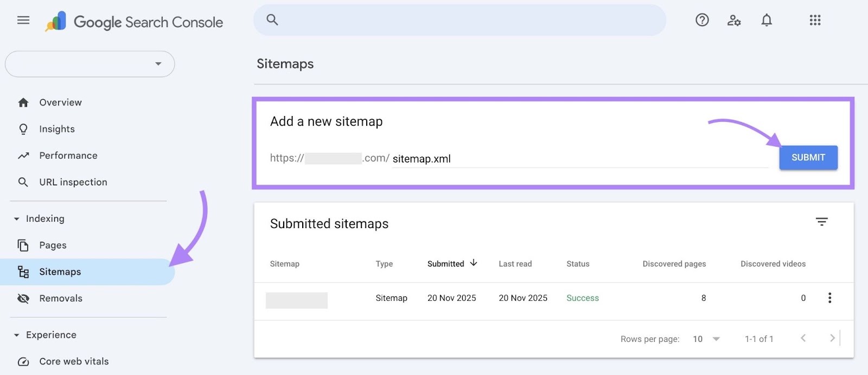The image size is (868, 375).
Task: Collapse the Indexing section
Action: [x=16, y=219]
